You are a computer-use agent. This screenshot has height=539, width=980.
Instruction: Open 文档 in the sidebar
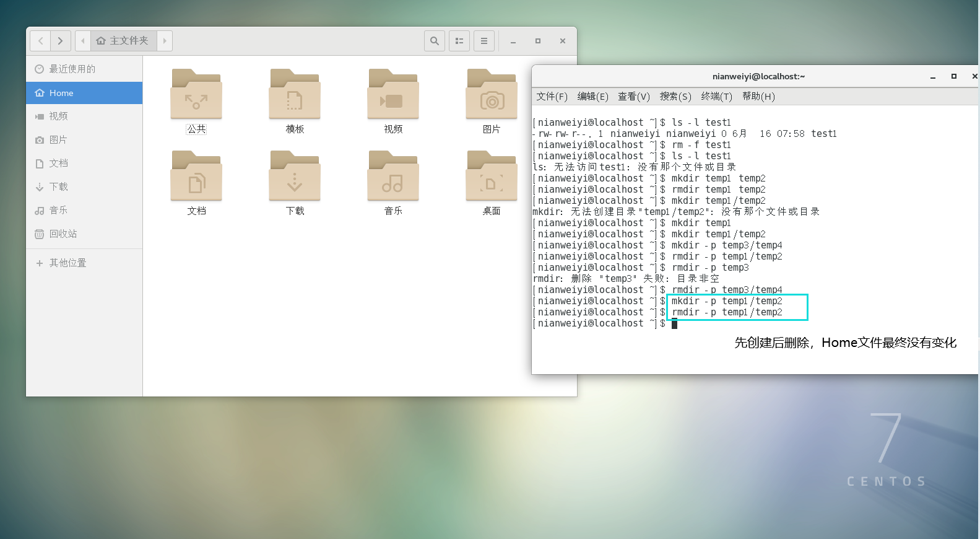pyautogui.click(x=84, y=163)
